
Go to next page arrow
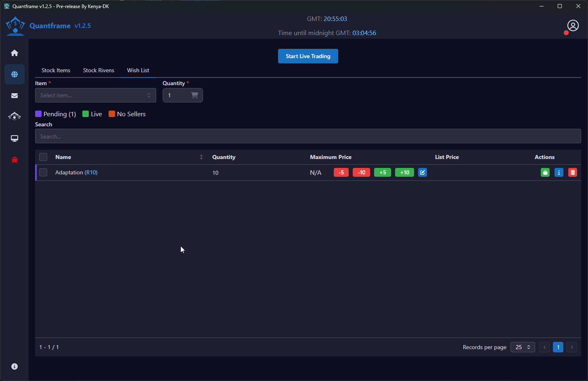(572, 347)
